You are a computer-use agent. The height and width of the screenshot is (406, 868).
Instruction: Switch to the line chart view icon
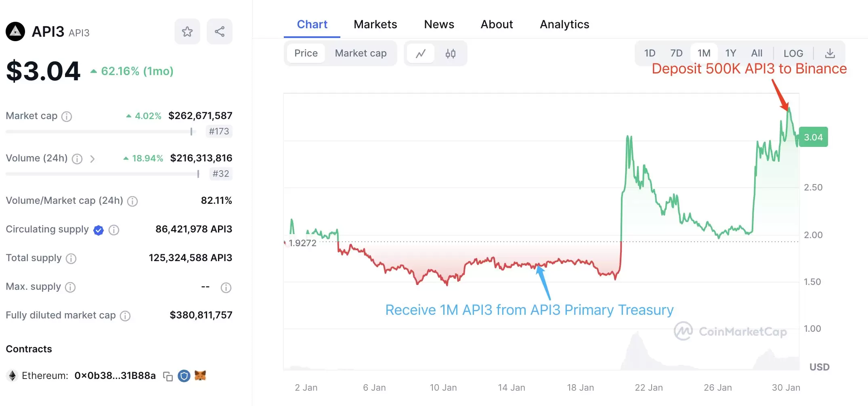pos(421,53)
